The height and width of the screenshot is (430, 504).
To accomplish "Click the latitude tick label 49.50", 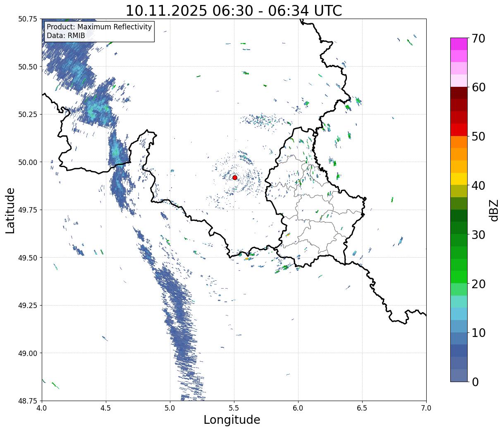I will click(x=28, y=258).
